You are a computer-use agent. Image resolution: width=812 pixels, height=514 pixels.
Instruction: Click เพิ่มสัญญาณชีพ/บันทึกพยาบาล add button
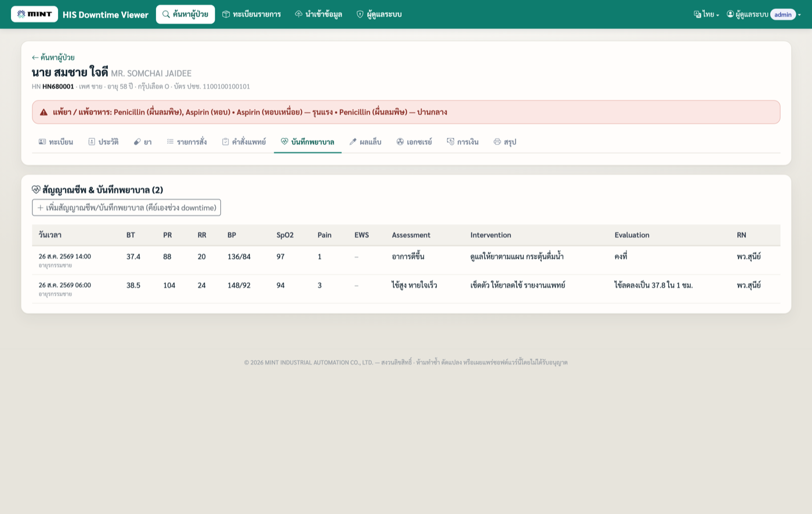coord(126,208)
